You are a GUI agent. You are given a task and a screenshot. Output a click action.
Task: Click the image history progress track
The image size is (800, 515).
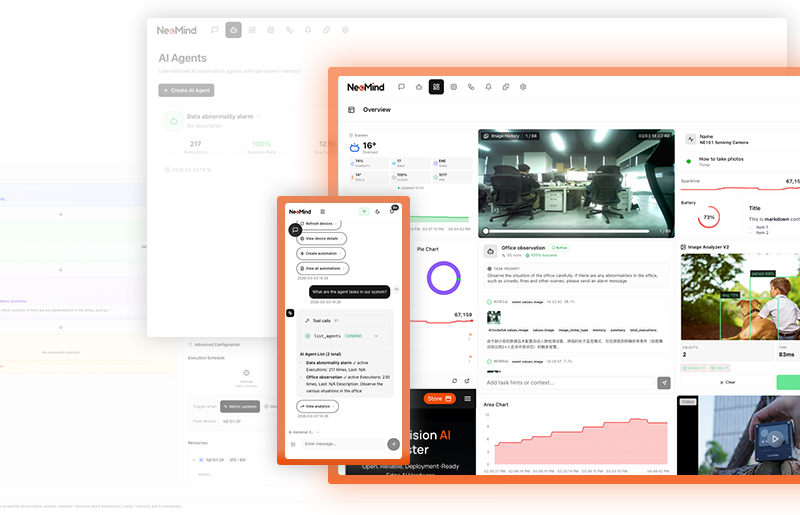point(569,231)
